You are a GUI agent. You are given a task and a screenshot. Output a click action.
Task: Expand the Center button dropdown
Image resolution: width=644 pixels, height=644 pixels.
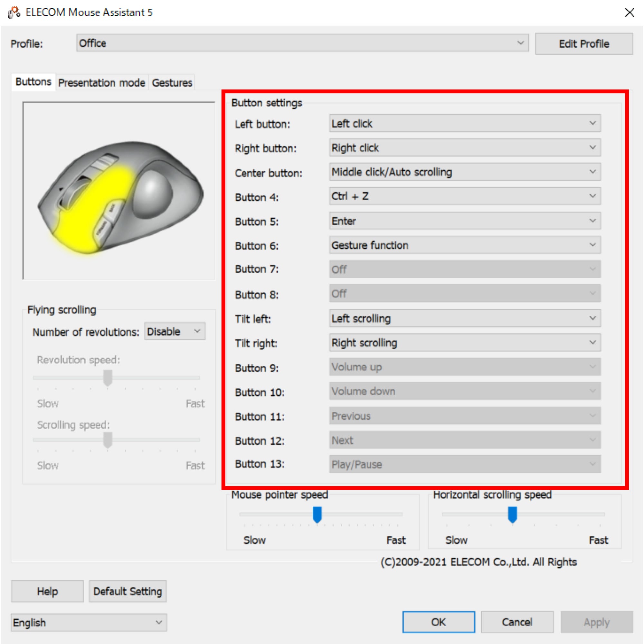[x=465, y=172]
